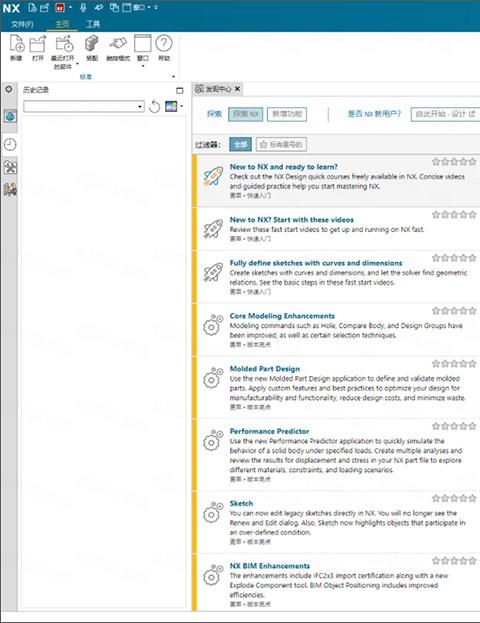Switch to the 工具 ribbon tab

[x=93, y=24]
